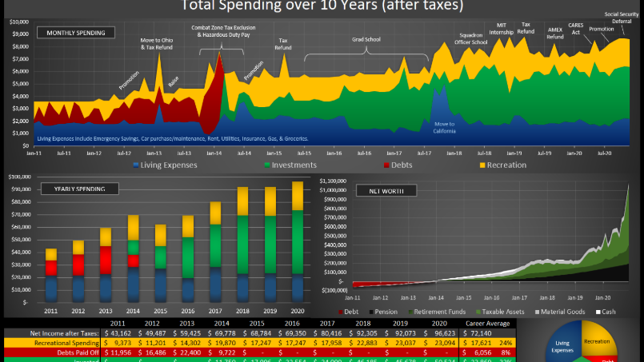The height and width of the screenshot is (362, 644).
Task: Click the 2015 year header in the table
Action: coord(257,324)
